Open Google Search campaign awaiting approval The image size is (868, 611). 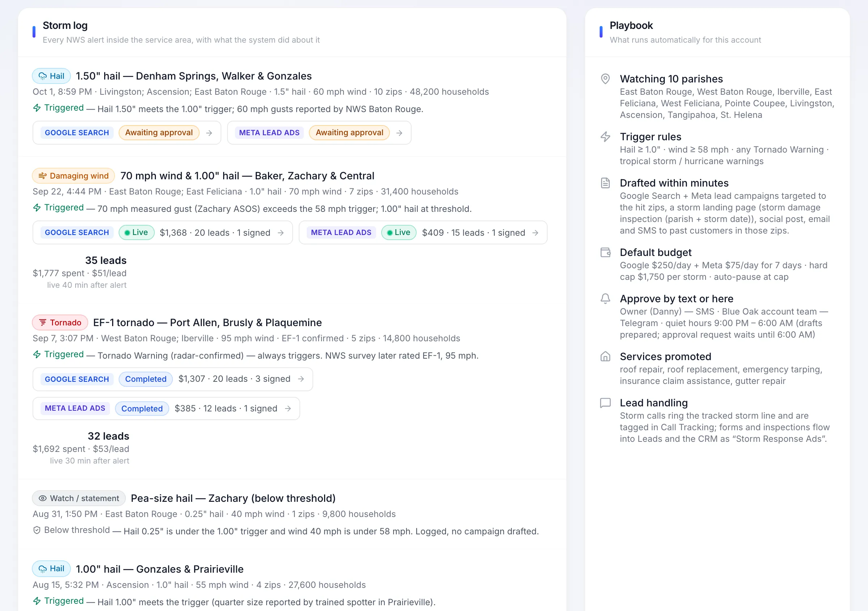(x=127, y=133)
